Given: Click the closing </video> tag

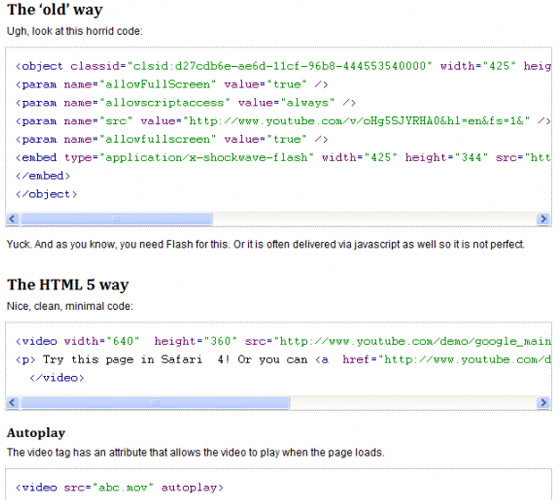Looking at the screenshot, I should 57,378.
